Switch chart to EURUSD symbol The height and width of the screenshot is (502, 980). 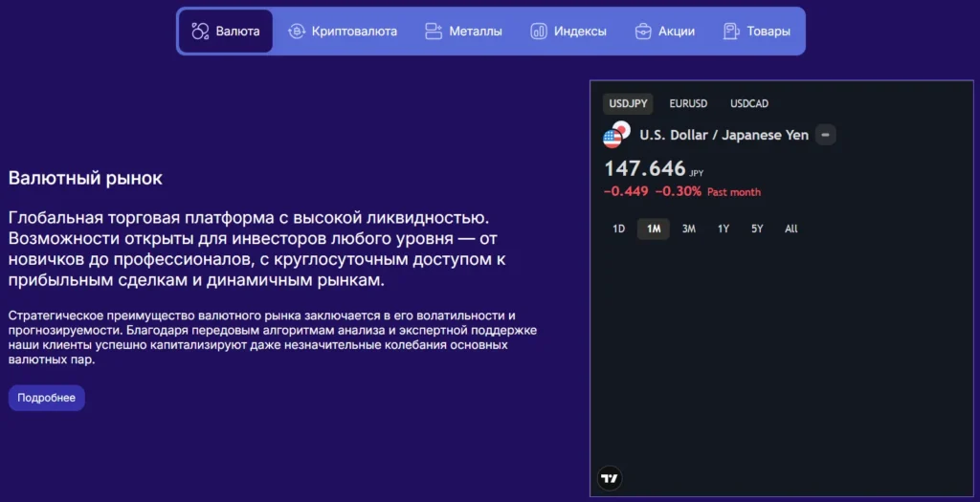(688, 103)
